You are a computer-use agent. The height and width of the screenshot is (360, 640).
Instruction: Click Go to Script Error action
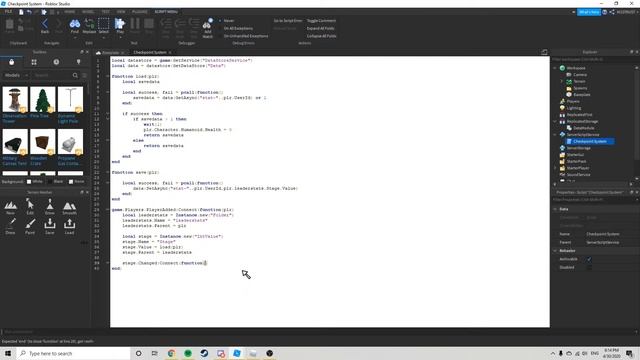click(x=288, y=21)
